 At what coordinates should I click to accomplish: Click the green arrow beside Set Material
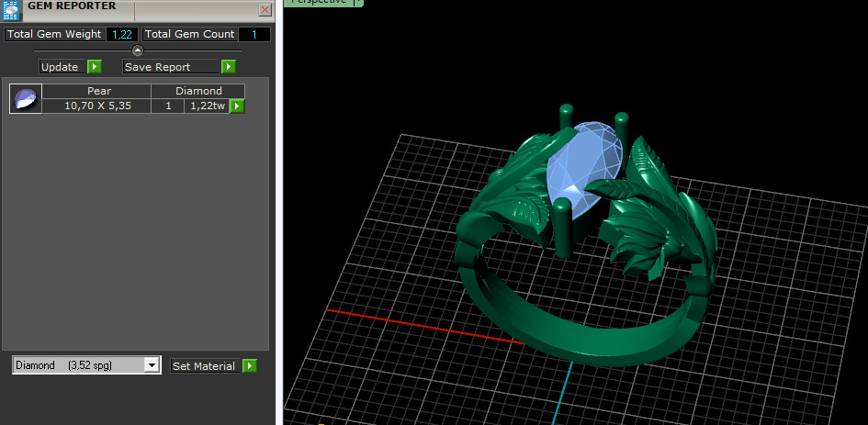(x=250, y=365)
